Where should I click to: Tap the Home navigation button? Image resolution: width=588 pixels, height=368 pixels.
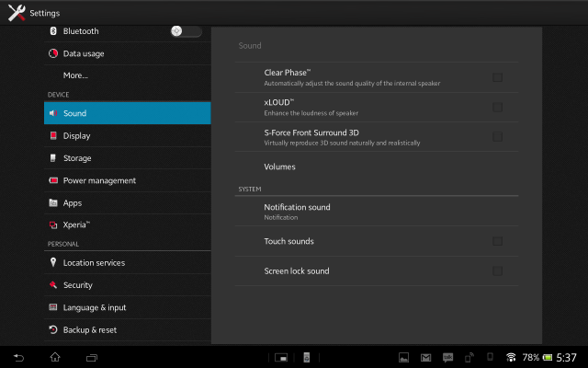tap(55, 357)
